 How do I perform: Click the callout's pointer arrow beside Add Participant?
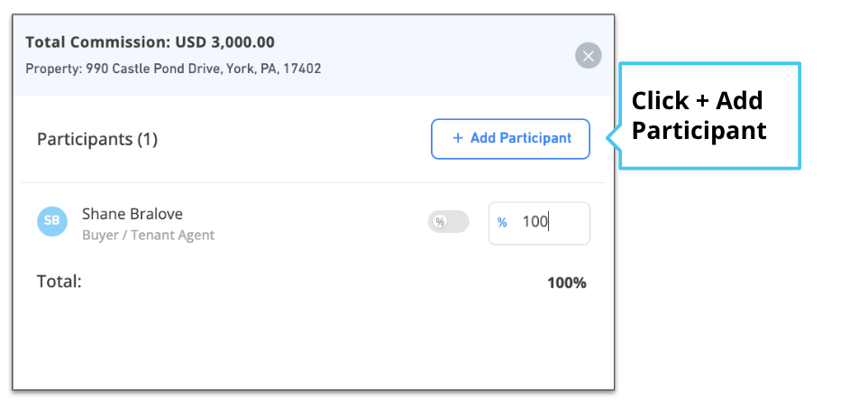click(613, 138)
